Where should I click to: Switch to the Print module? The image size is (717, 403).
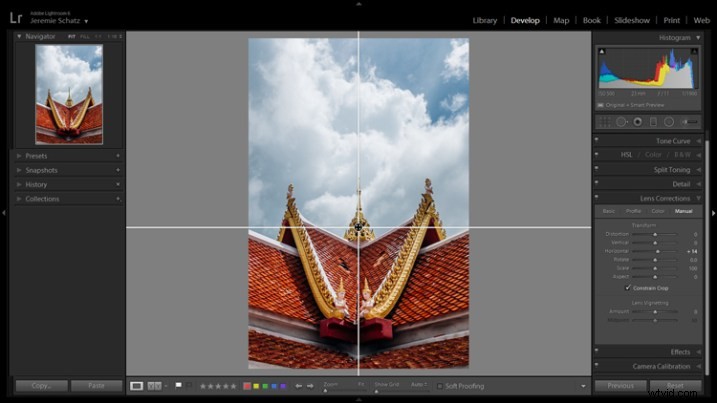click(672, 20)
